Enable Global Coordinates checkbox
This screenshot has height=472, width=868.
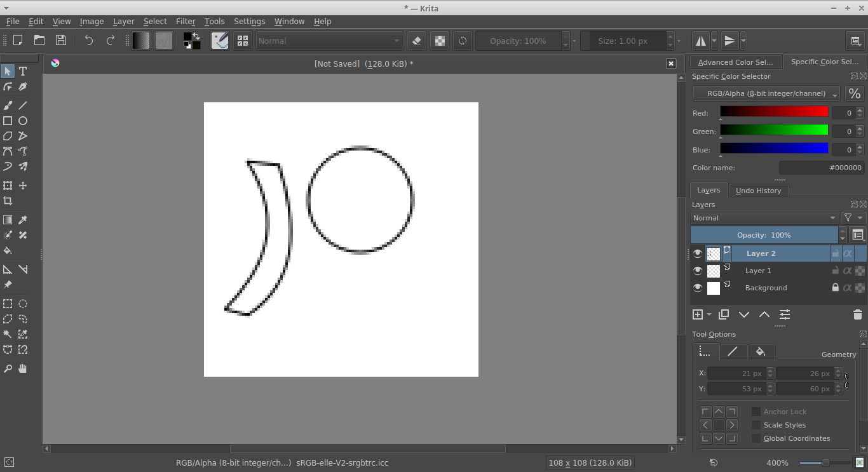[756, 438]
